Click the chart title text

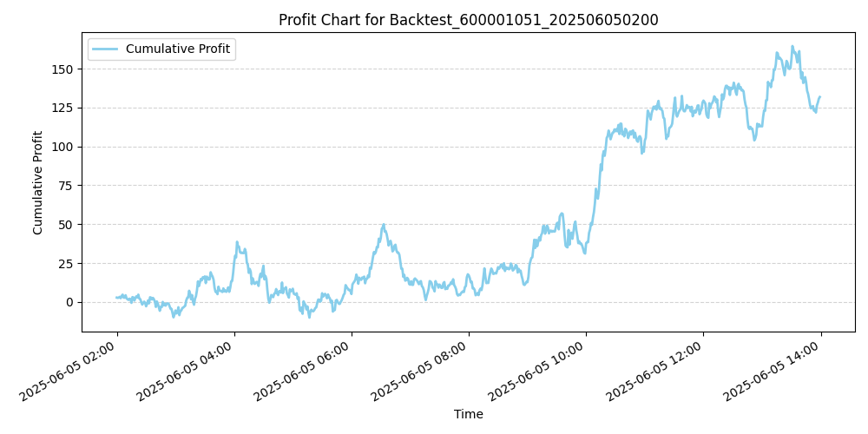pos(468,20)
